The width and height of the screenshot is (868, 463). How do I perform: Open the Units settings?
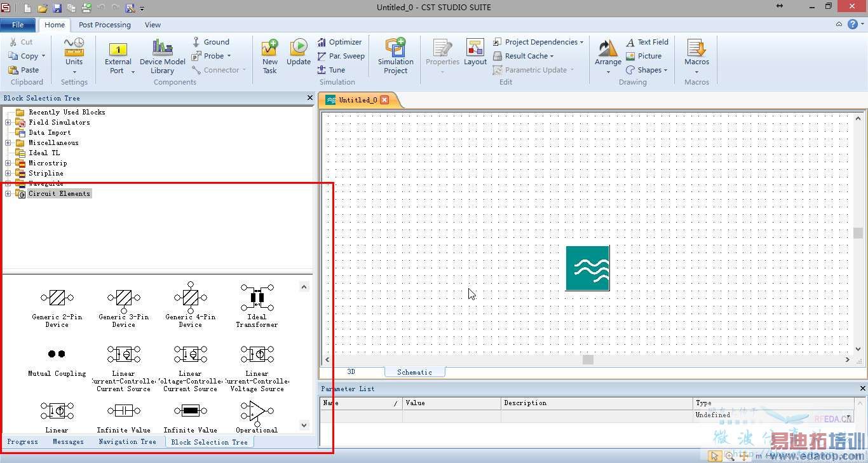[x=74, y=56]
